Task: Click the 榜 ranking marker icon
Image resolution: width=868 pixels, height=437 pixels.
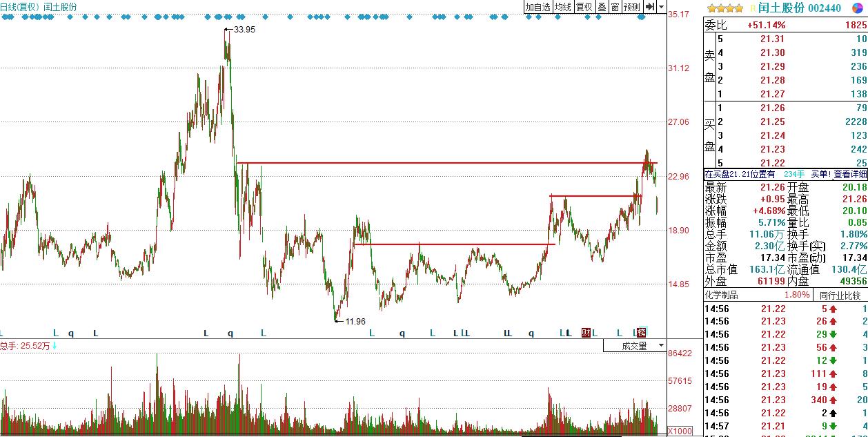Action: [642, 333]
